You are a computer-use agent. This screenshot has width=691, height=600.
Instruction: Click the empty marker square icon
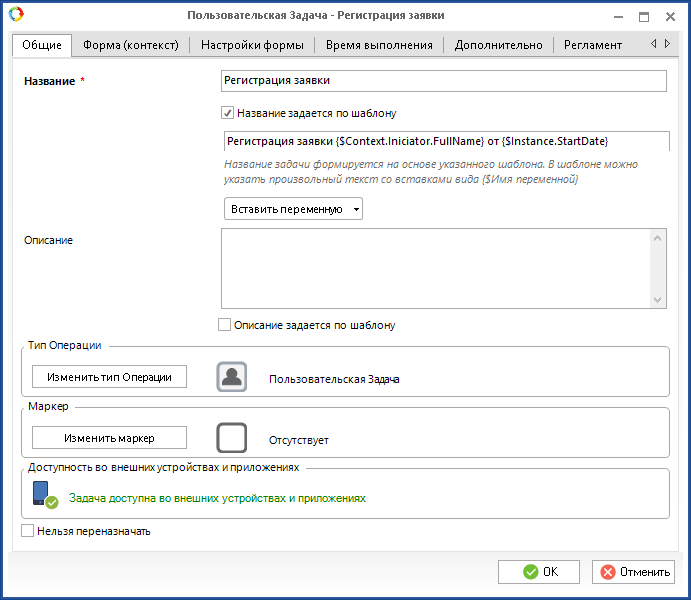[232, 438]
